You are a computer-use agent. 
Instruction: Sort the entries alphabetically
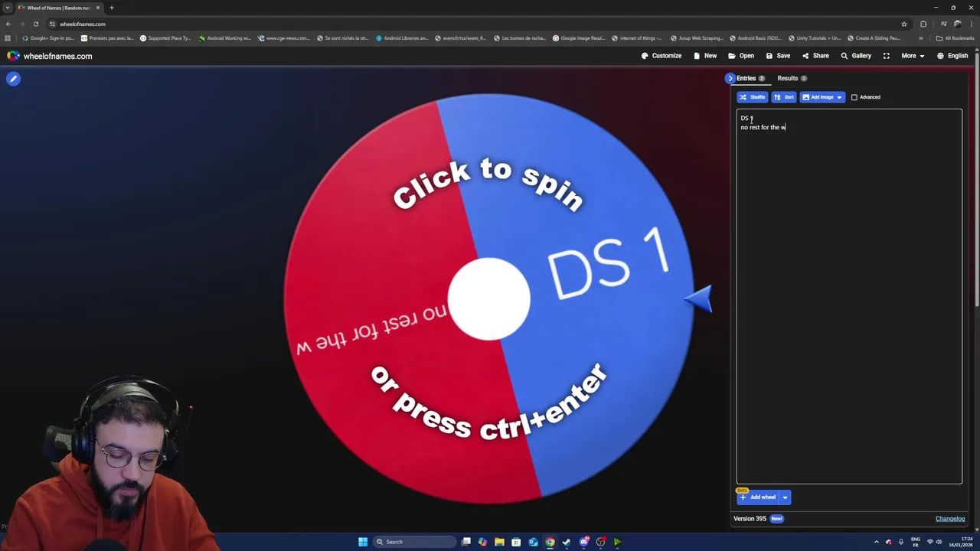pyautogui.click(x=784, y=97)
